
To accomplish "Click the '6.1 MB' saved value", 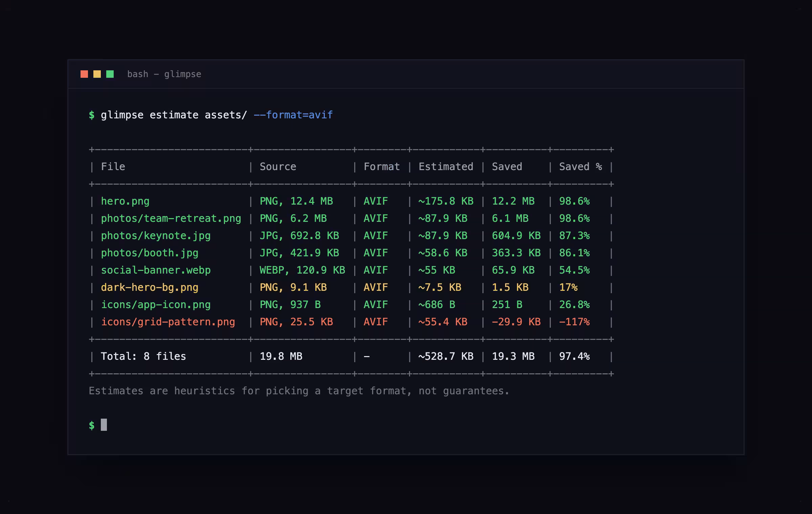I will (510, 218).
